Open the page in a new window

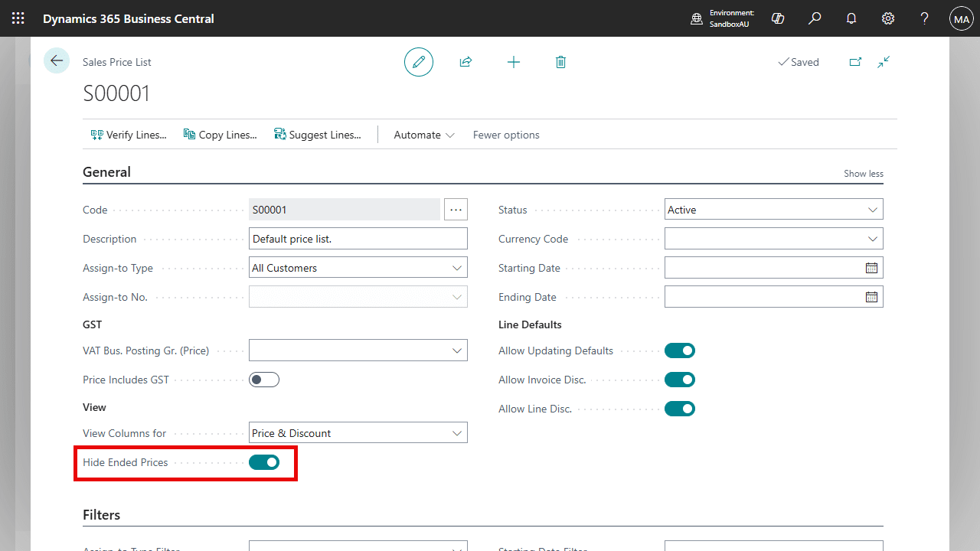tap(855, 62)
